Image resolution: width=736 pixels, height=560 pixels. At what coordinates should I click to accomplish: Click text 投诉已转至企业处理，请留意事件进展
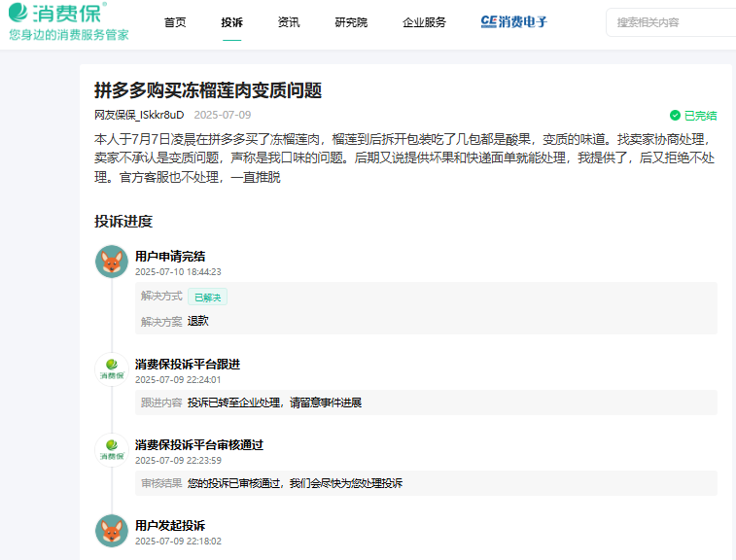(x=274, y=402)
